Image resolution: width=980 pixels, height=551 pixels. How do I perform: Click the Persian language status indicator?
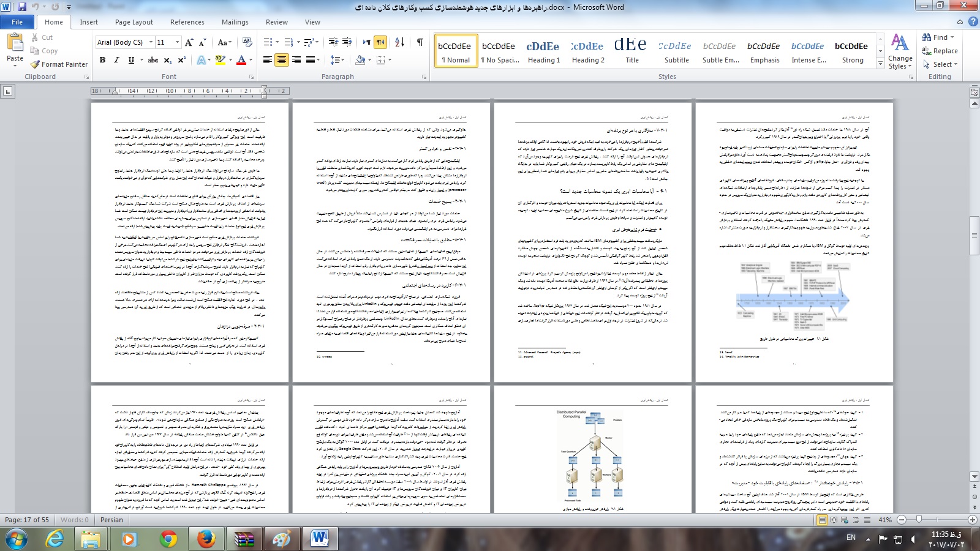point(111,520)
